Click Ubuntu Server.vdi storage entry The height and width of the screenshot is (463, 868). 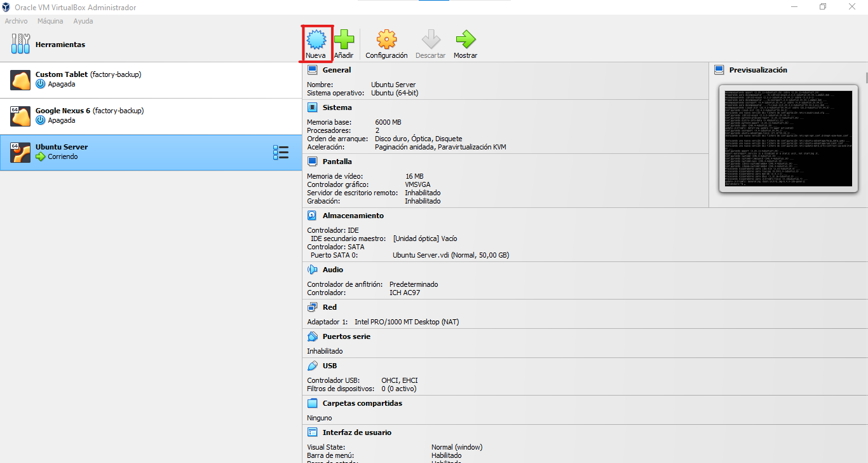pos(451,255)
